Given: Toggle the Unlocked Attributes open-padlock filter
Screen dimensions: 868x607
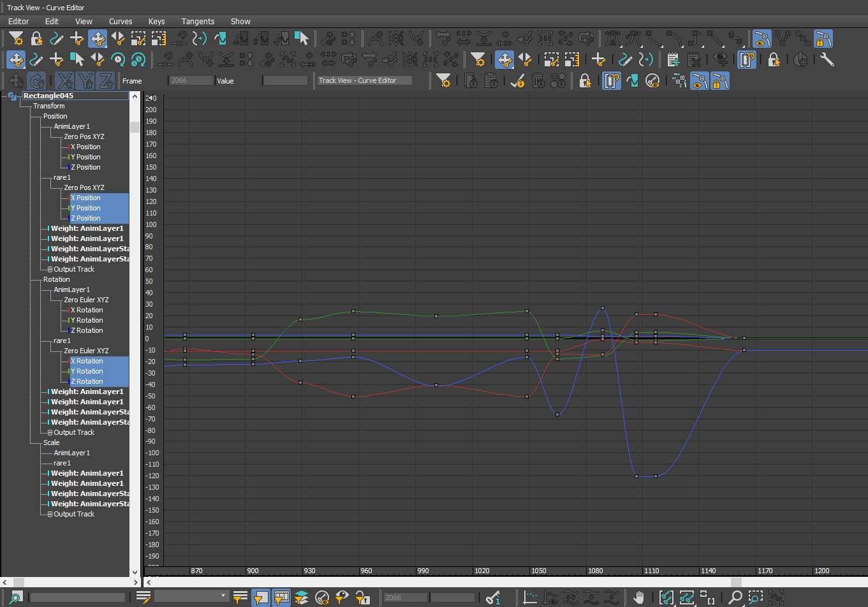Looking at the screenshot, I should (x=362, y=597).
